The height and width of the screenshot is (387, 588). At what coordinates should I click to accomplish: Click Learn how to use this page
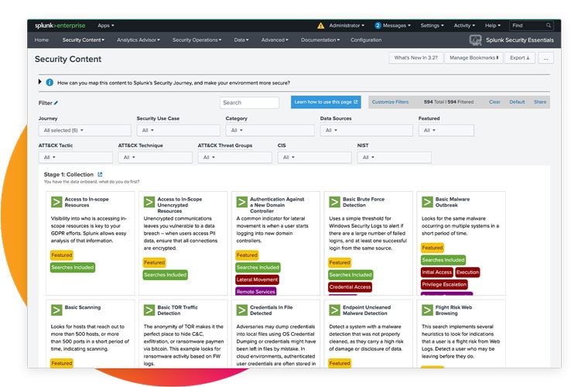point(326,102)
